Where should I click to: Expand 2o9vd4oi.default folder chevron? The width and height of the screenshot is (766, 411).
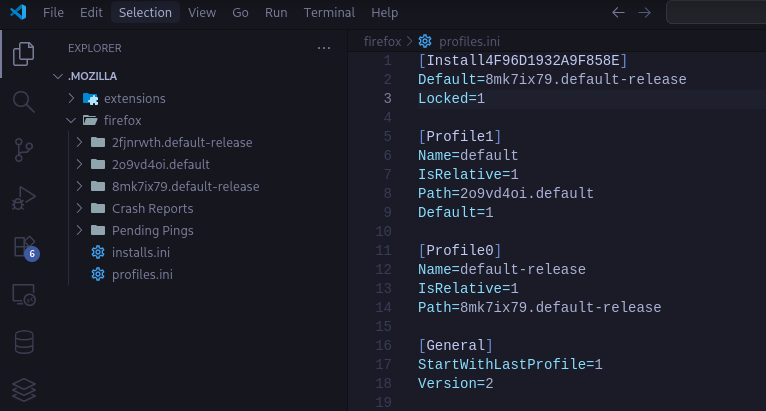click(x=79, y=164)
